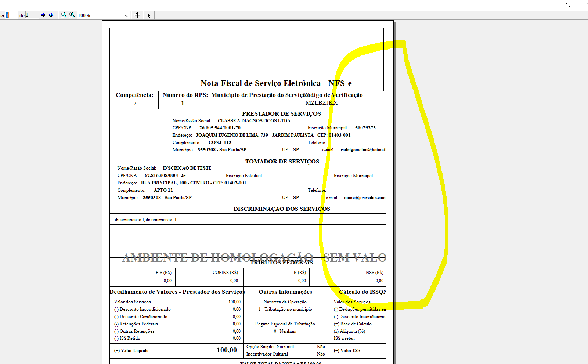
Task: Zoom in with the magnifier plus icon
Action: (x=72, y=15)
